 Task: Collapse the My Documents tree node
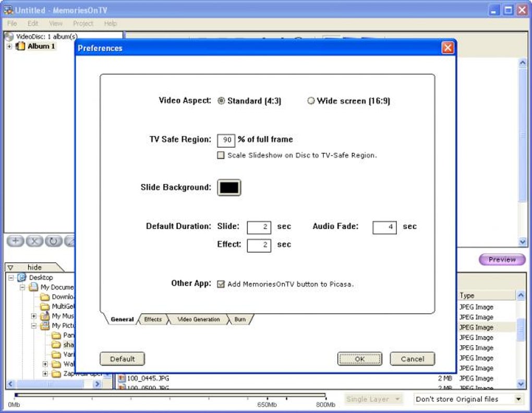pos(22,287)
